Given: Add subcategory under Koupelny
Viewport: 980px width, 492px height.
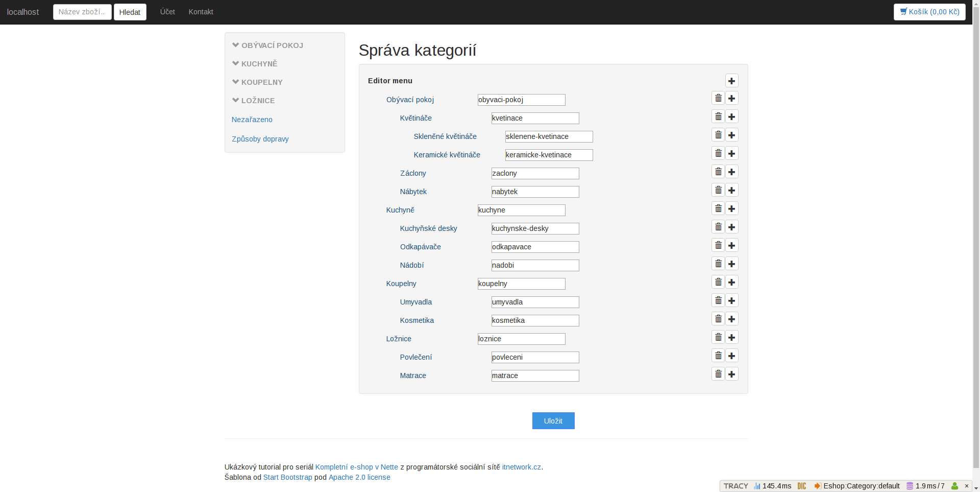Looking at the screenshot, I should tap(732, 282).
